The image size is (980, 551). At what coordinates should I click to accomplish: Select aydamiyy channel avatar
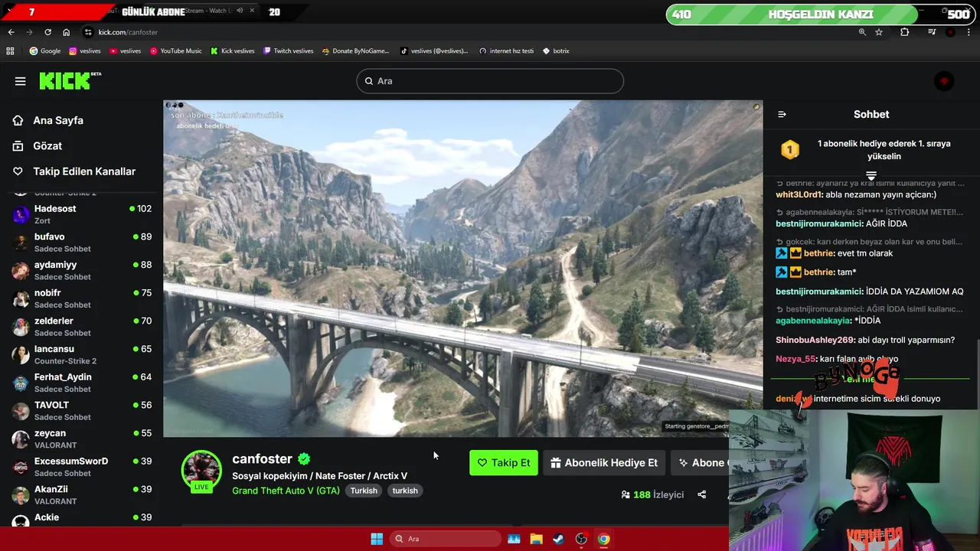pyautogui.click(x=21, y=270)
